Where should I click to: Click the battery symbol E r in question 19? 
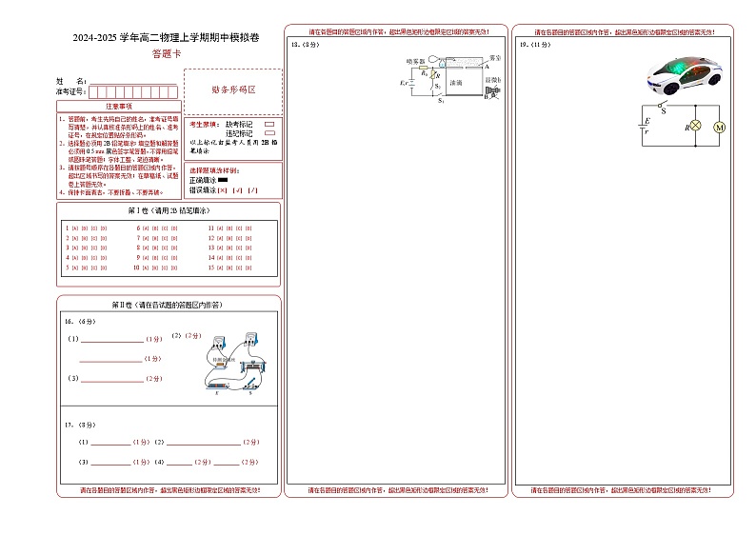[646, 127]
